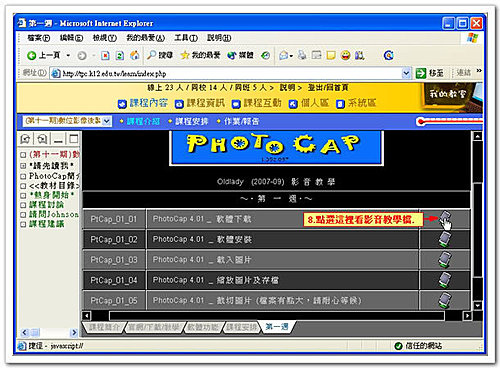Open the 說明(H) menu
Image resolution: width=500 pixels, height=368 pixels.
pyautogui.click(x=219, y=38)
